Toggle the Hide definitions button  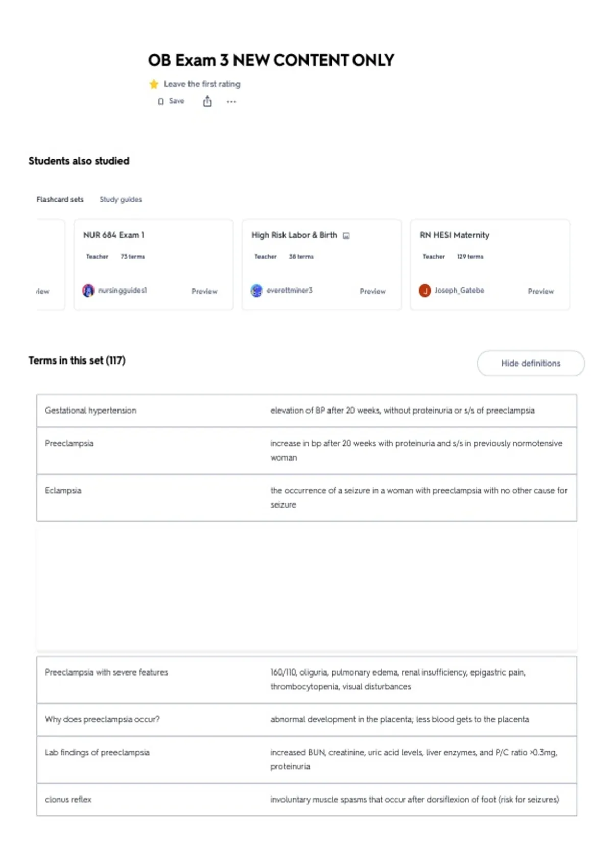tap(531, 363)
